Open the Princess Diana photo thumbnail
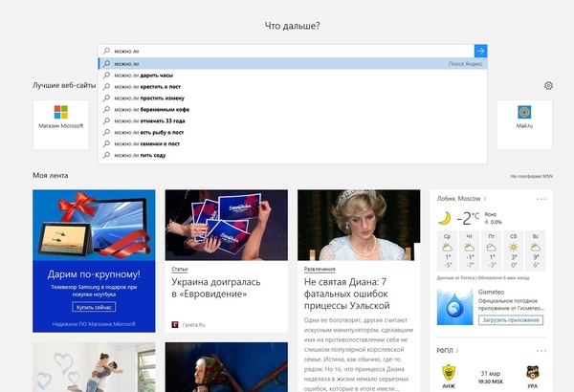 (x=359, y=225)
